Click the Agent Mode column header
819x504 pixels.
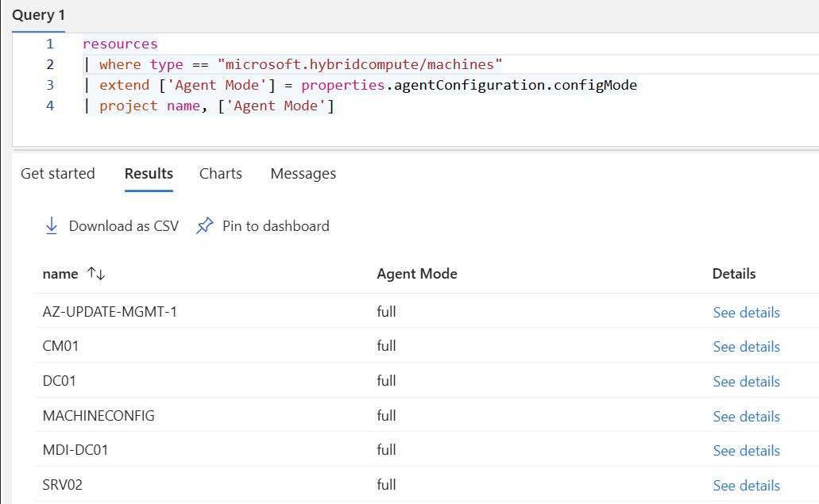[x=416, y=273]
